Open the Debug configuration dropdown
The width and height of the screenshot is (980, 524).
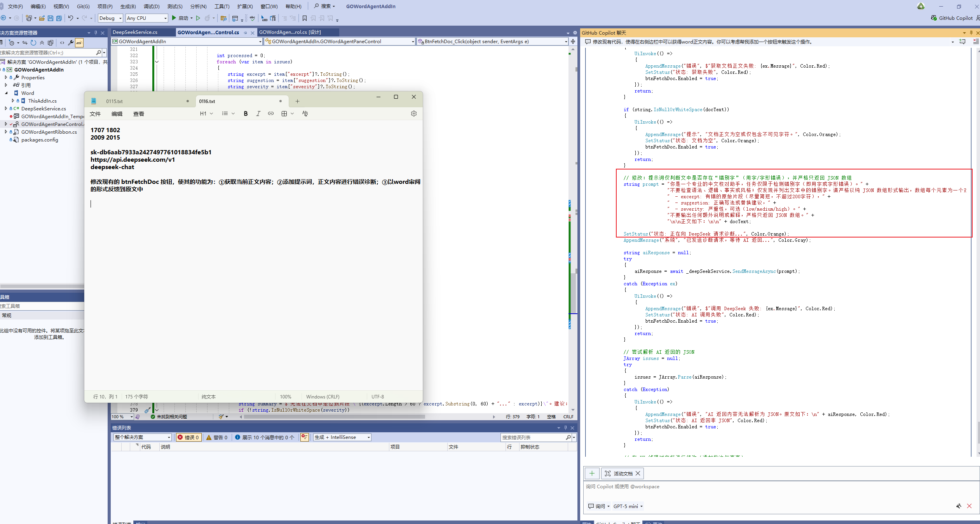tap(110, 18)
